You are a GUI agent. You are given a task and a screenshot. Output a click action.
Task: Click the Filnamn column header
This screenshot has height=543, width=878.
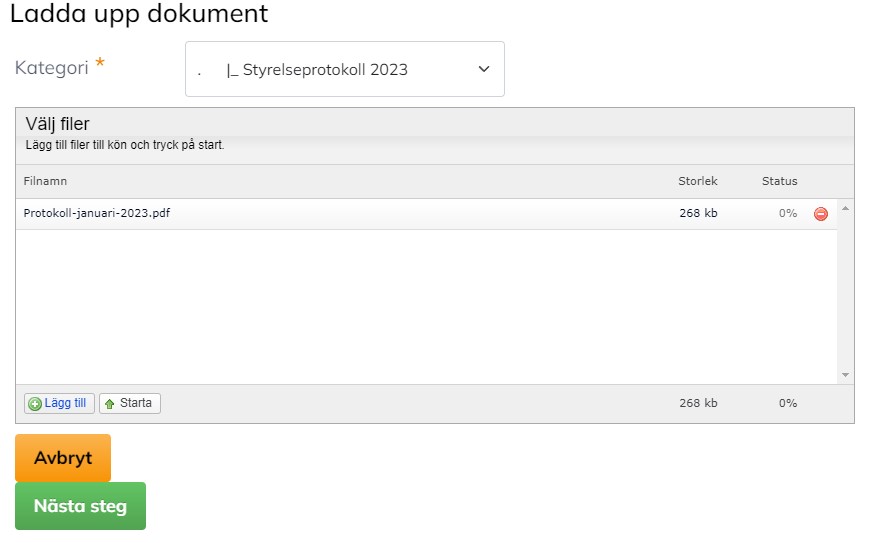[45, 181]
